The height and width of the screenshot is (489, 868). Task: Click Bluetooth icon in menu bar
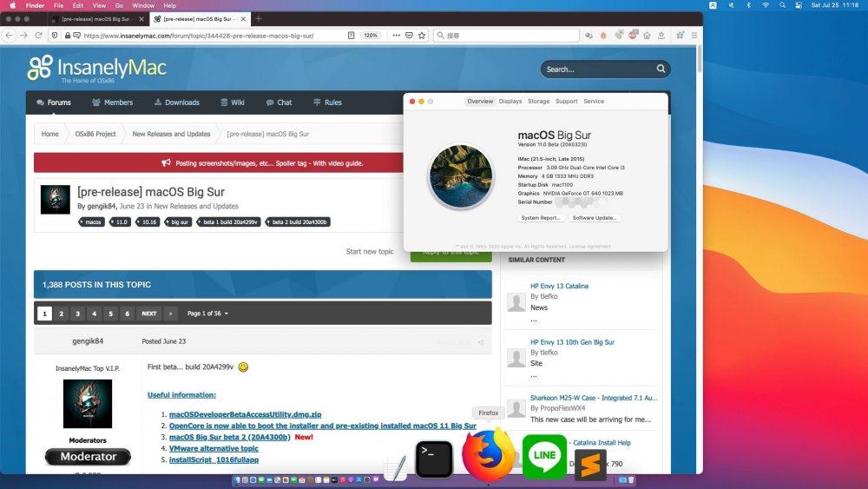click(748, 5)
